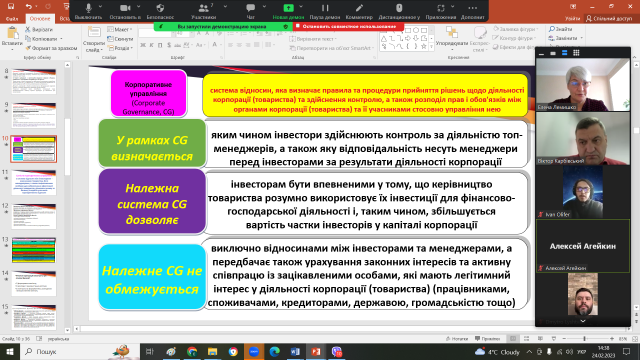This screenshot has width=640, height=360.
Task: Toggle Нотатки notes pane
Action: [x=457, y=339]
